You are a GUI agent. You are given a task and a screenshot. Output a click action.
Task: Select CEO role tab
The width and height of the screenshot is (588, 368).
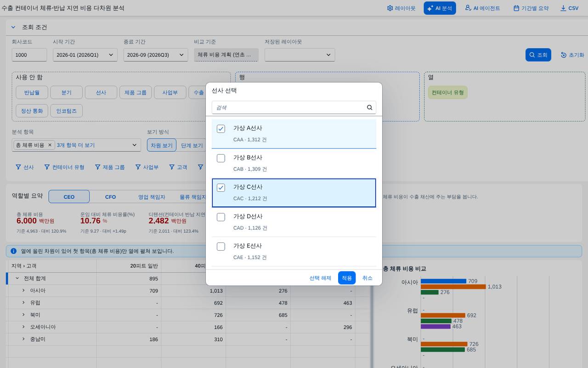coord(69,197)
